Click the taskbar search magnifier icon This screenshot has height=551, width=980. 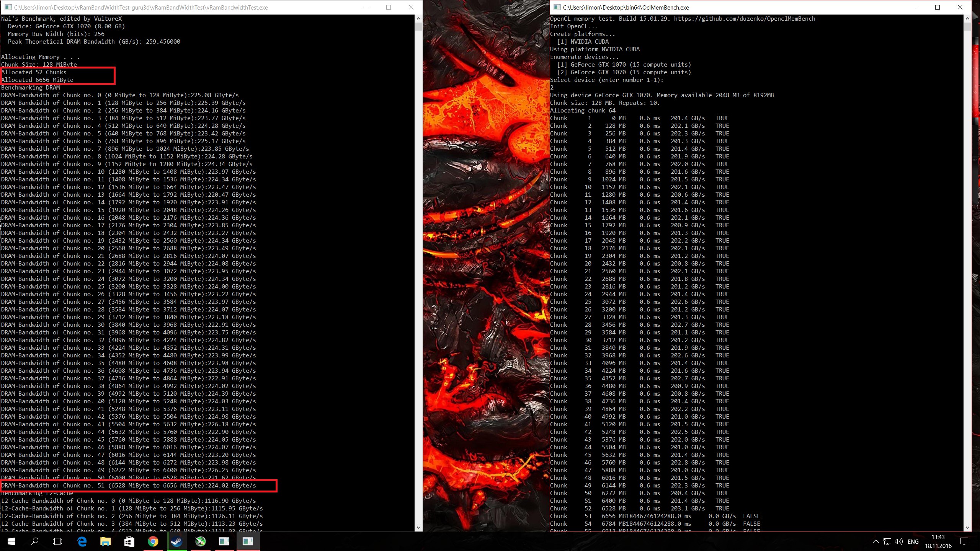(34, 541)
